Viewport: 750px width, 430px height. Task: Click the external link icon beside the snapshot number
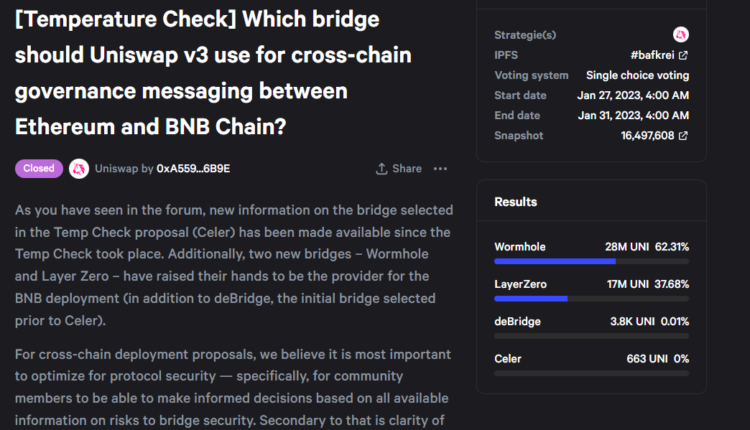(x=683, y=135)
